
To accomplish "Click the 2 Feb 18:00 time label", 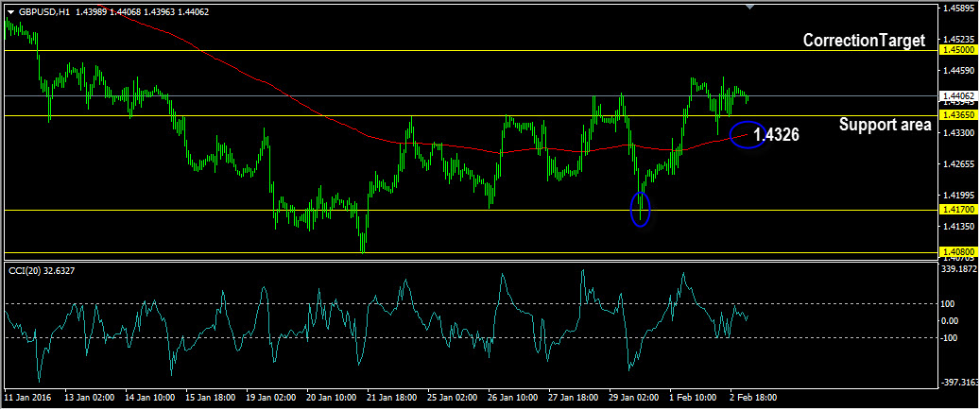I will (753, 398).
